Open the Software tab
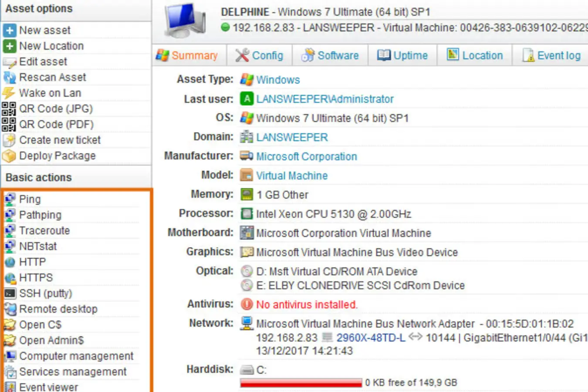588x392 pixels. (x=331, y=56)
